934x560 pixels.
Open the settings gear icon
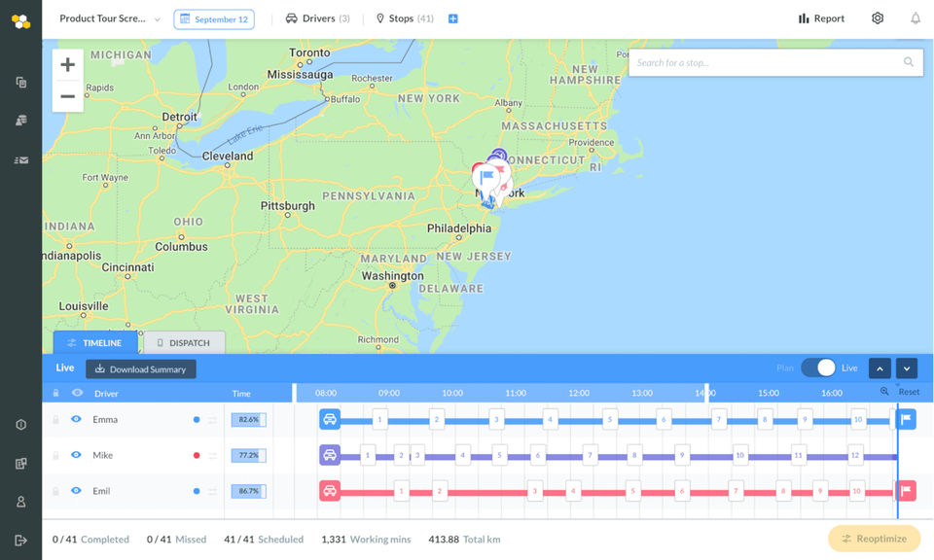tap(878, 17)
